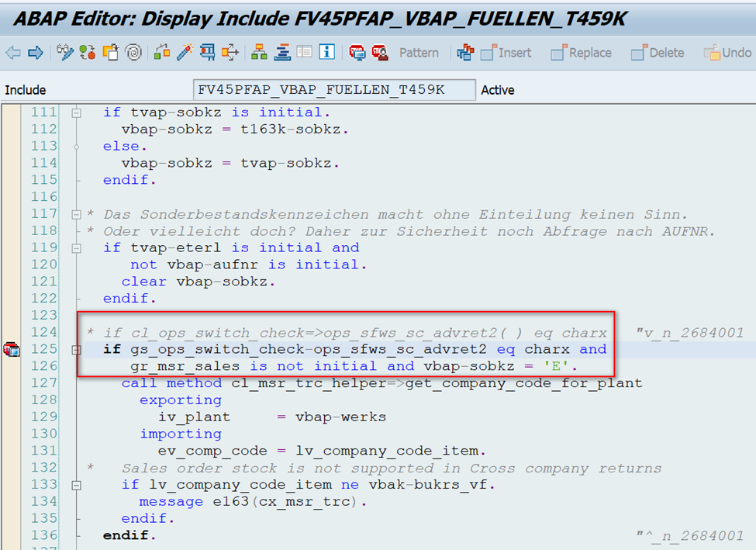
Task: Click the Active/Inactive switch icon
Action: (88, 52)
